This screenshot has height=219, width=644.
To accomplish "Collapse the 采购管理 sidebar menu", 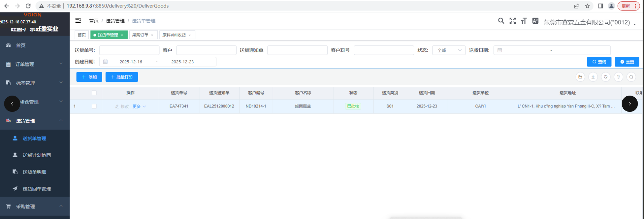I will 35,206.
